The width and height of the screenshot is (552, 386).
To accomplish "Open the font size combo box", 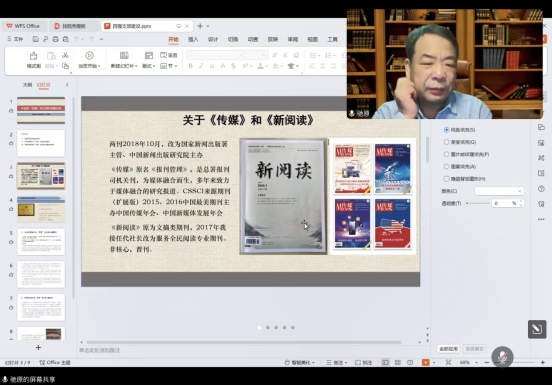I will [x=256, y=55].
